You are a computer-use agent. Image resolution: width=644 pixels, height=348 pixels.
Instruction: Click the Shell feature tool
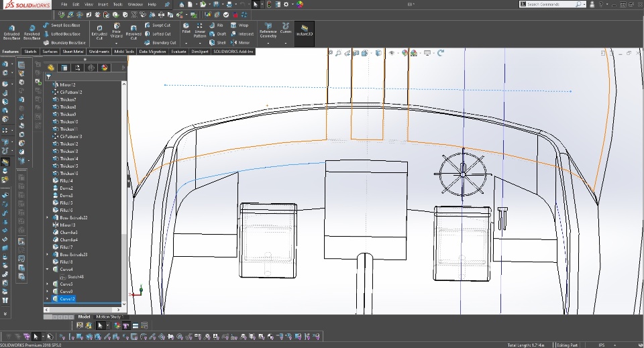[x=218, y=42]
